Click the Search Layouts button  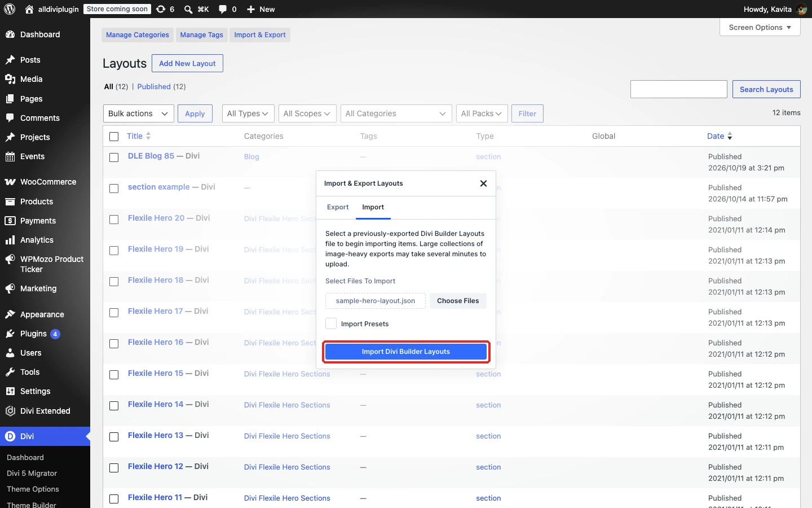766,89
